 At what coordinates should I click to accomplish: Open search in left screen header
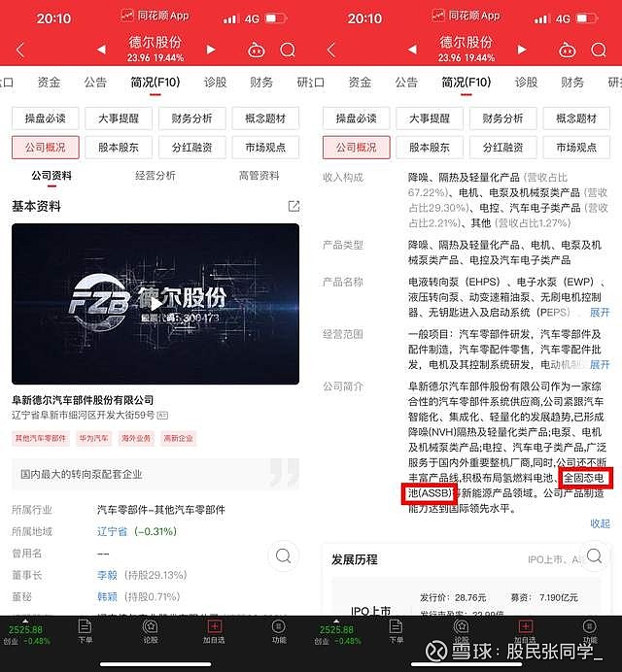[288, 50]
